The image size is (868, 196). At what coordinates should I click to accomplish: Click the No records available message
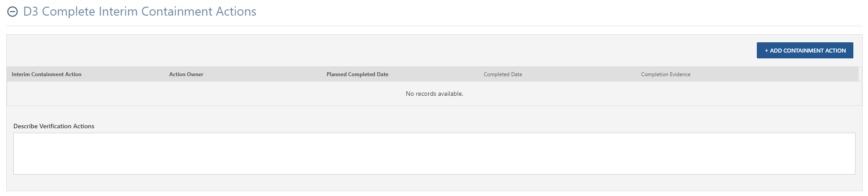coord(434,94)
